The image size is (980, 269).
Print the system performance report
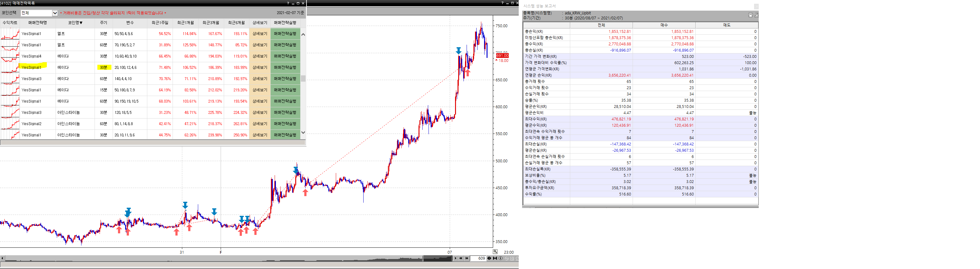pyautogui.click(x=756, y=15)
